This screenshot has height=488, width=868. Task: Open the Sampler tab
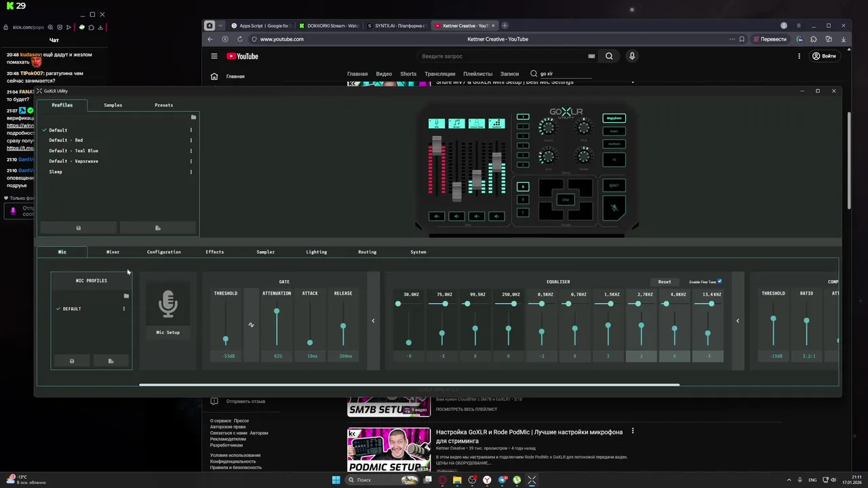click(x=265, y=252)
